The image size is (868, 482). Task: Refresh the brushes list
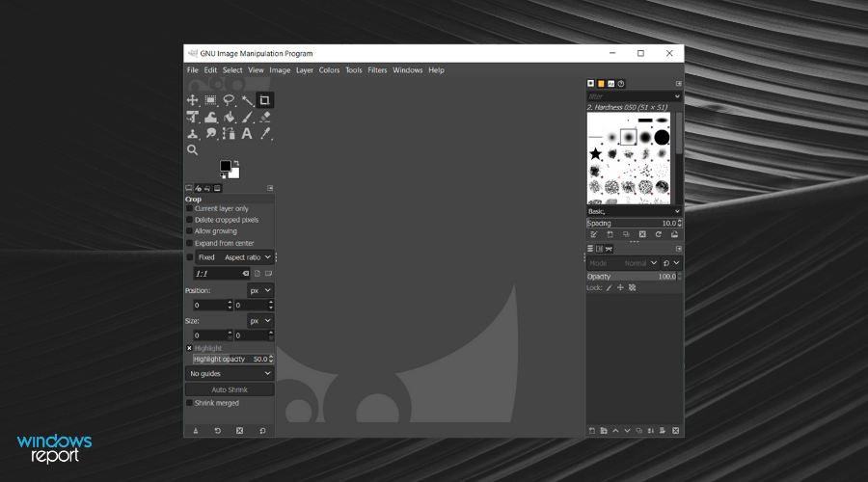pos(658,234)
